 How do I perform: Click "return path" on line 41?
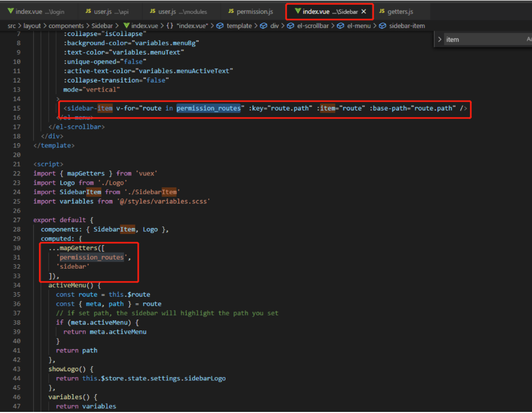click(77, 350)
